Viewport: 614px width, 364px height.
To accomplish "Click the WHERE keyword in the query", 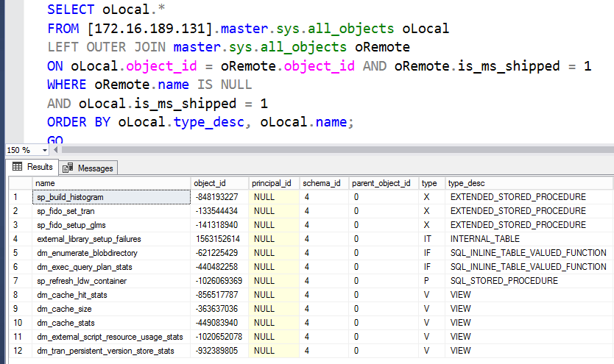I will tap(66, 85).
